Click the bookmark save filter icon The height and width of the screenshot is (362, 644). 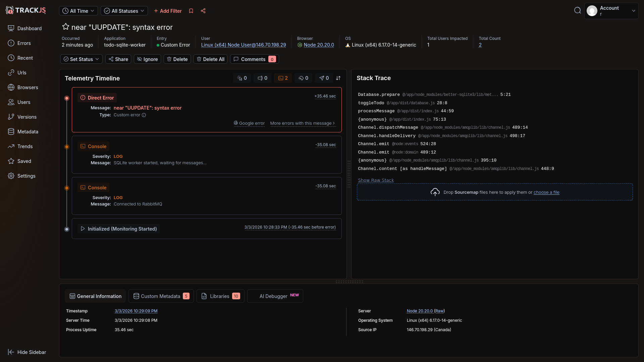pos(191,11)
